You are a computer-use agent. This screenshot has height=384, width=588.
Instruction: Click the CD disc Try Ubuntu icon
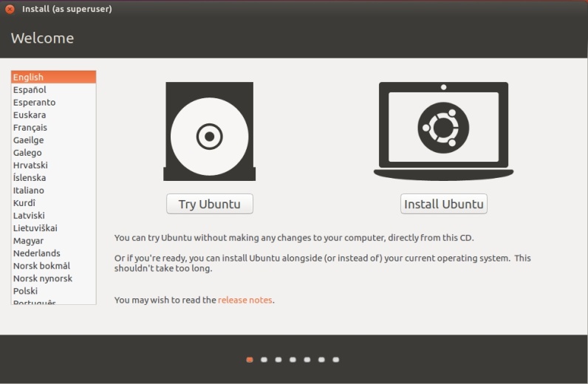209,131
